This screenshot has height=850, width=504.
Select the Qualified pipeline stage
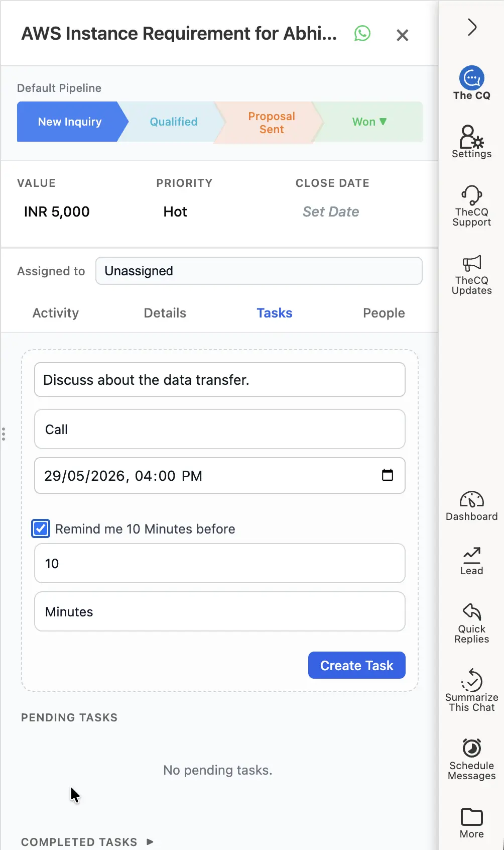pos(174,122)
